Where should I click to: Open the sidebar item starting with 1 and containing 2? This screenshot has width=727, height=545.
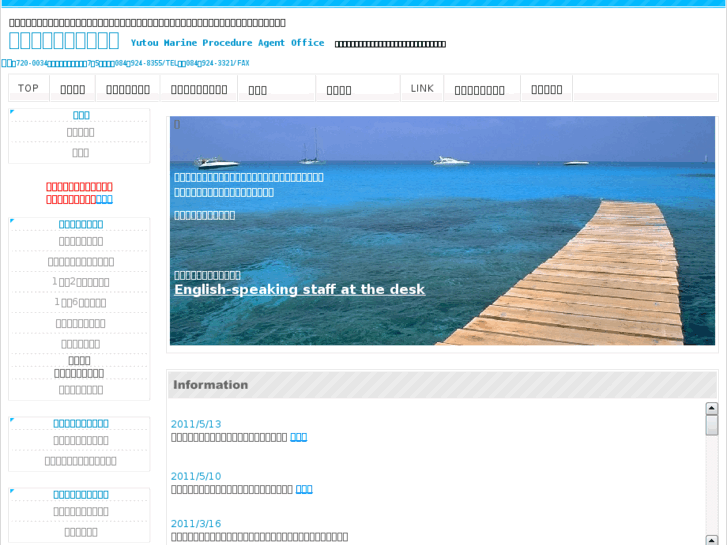click(x=81, y=282)
